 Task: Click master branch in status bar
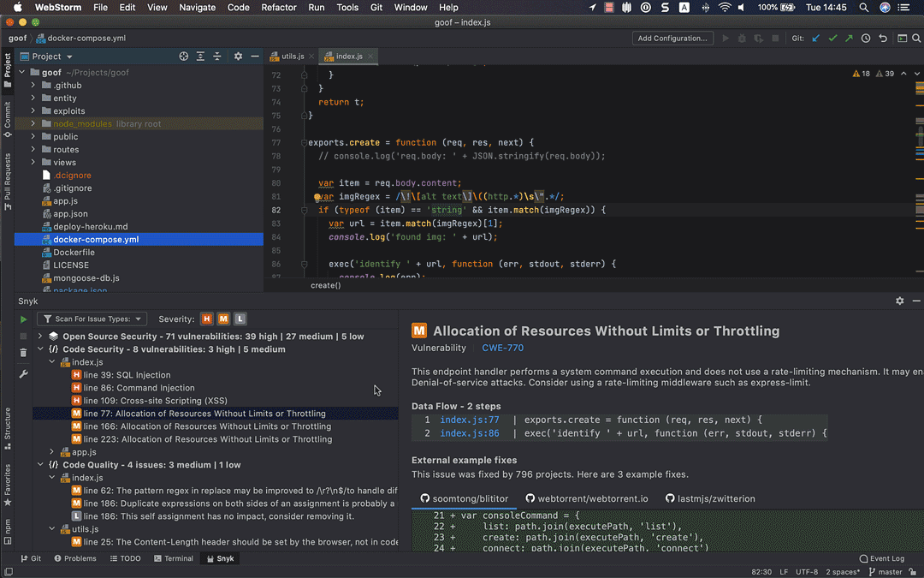tap(885, 572)
